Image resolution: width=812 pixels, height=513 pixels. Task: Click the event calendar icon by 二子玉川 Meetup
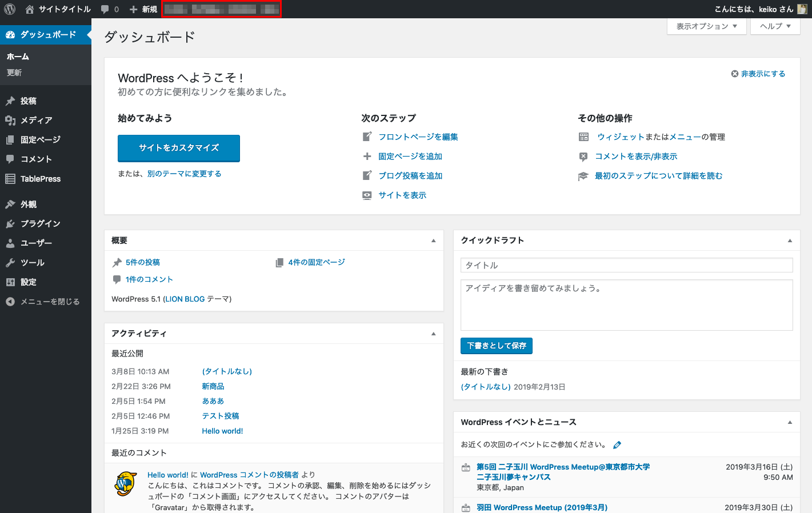(466, 467)
